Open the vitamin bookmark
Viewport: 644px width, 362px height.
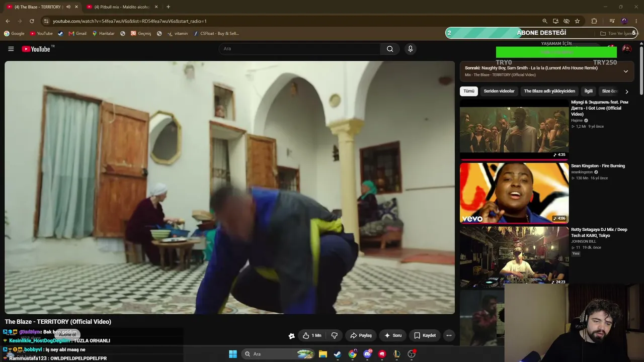tap(178, 34)
